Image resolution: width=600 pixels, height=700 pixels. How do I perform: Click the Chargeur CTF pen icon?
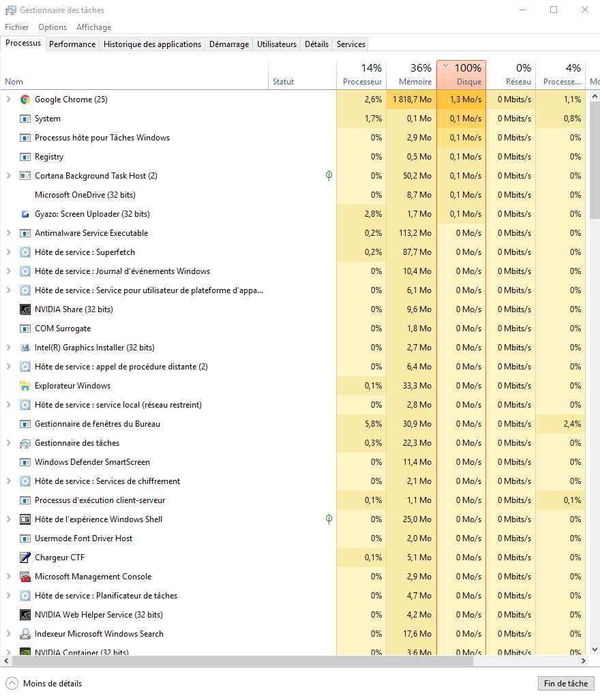click(25, 558)
